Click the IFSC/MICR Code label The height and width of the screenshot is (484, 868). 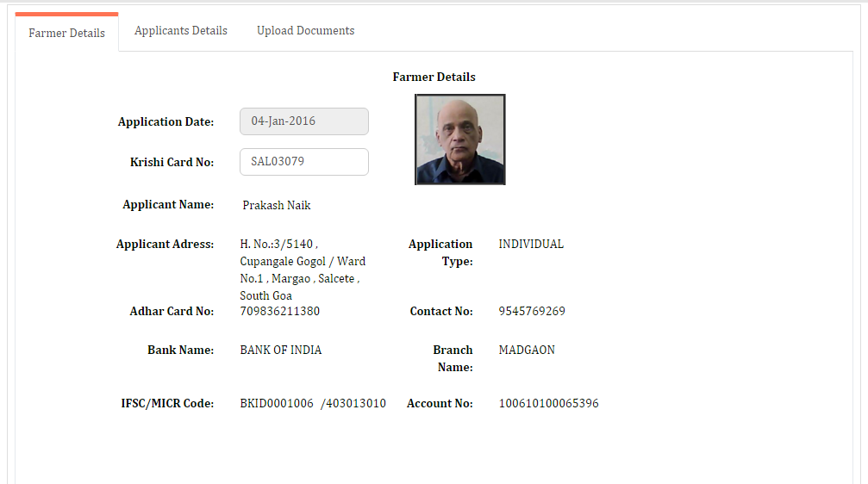167,403
